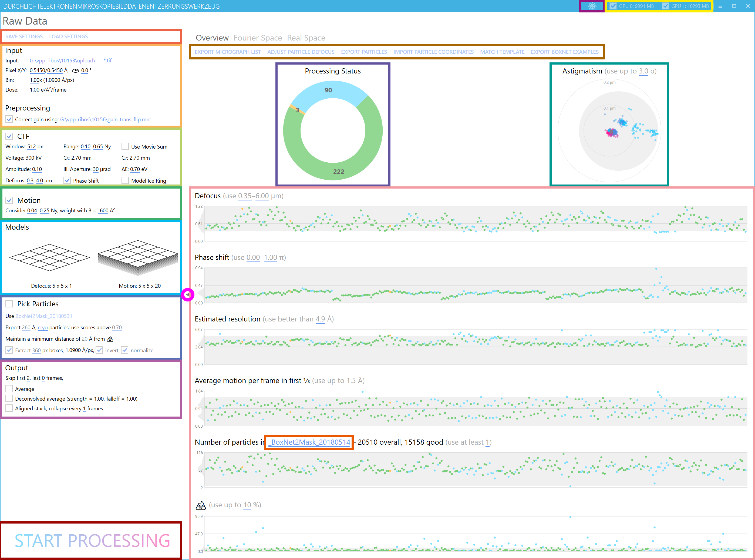Image resolution: width=755 pixels, height=560 pixels.
Task: Click the Motion model grid icon
Action: tap(138, 258)
